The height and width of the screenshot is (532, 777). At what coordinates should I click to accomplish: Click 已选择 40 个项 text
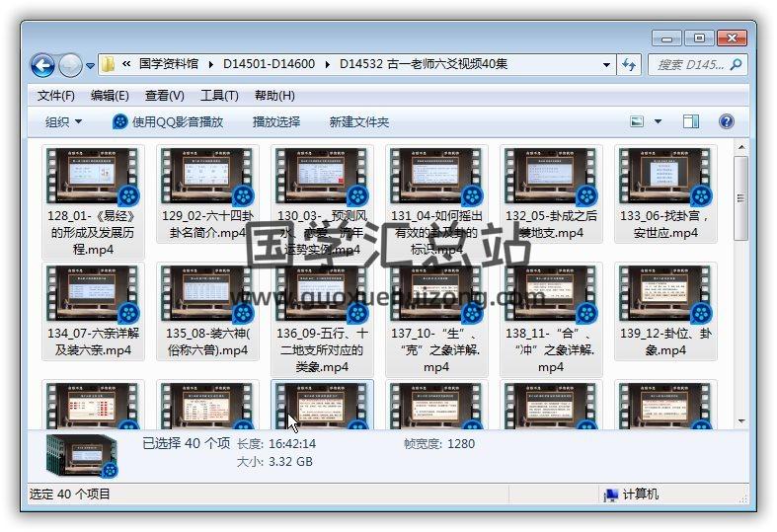[x=187, y=443]
